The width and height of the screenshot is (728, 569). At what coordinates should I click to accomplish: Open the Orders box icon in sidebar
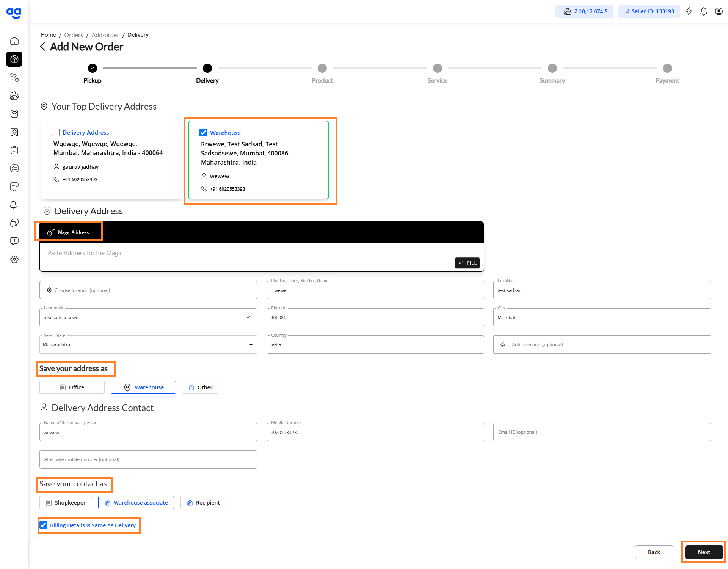coord(14,59)
